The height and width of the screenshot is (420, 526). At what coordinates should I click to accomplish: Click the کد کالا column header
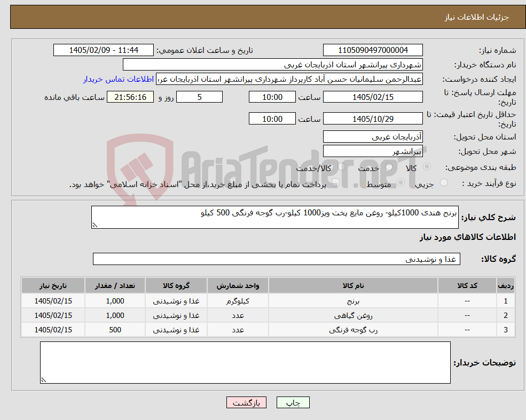pyautogui.click(x=467, y=286)
